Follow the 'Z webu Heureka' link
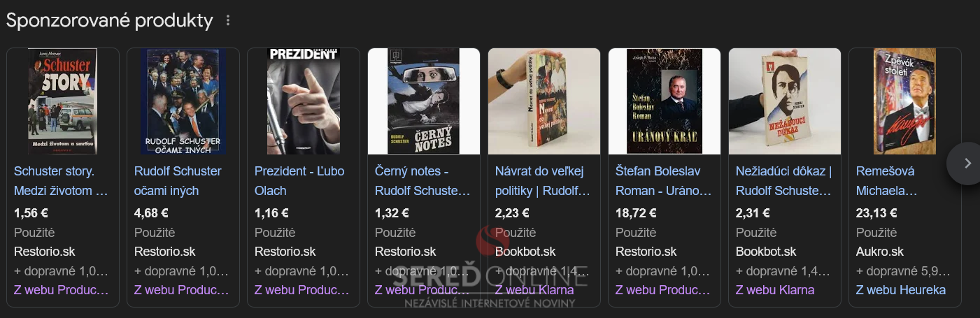Image resolution: width=980 pixels, height=318 pixels. [901, 290]
